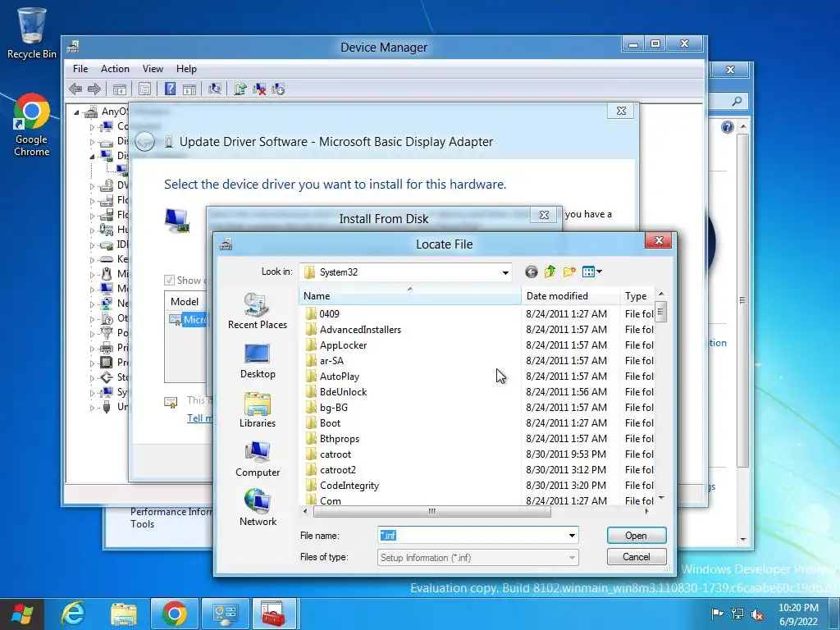Click the vertical scrollbar thumb in file list
The image size is (840, 630).
click(x=660, y=313)
